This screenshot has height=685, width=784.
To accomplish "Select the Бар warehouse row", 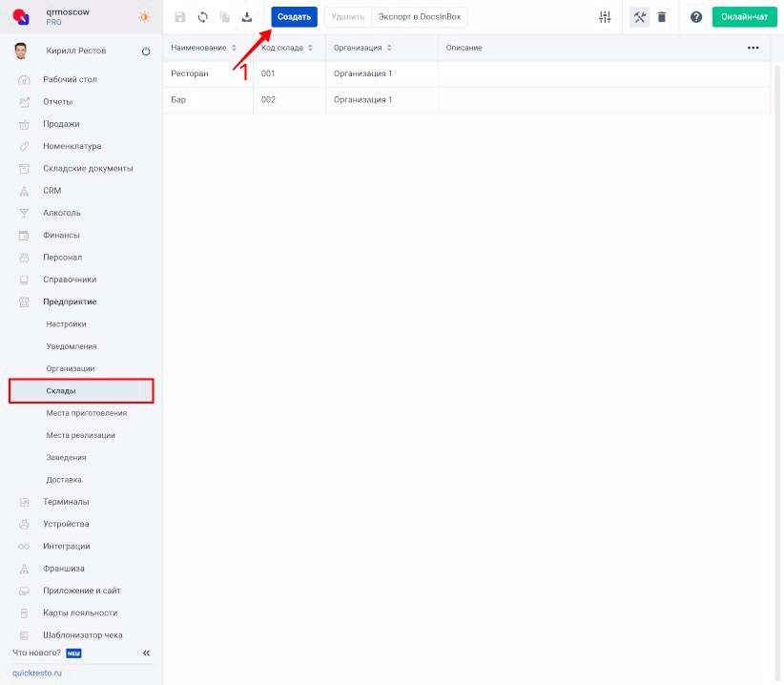I will click(466, 100).
